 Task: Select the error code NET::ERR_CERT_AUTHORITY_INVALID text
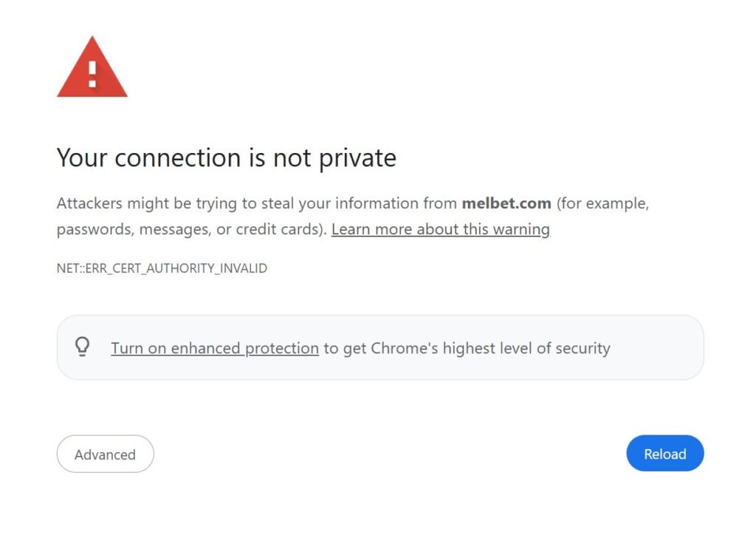(162, 268)
